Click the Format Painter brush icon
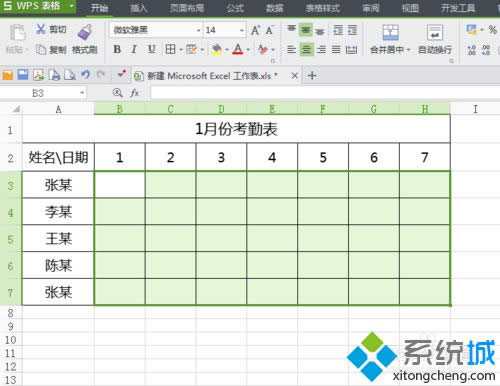The width and height of the screenshot is (500, 386). pos(85,32)
